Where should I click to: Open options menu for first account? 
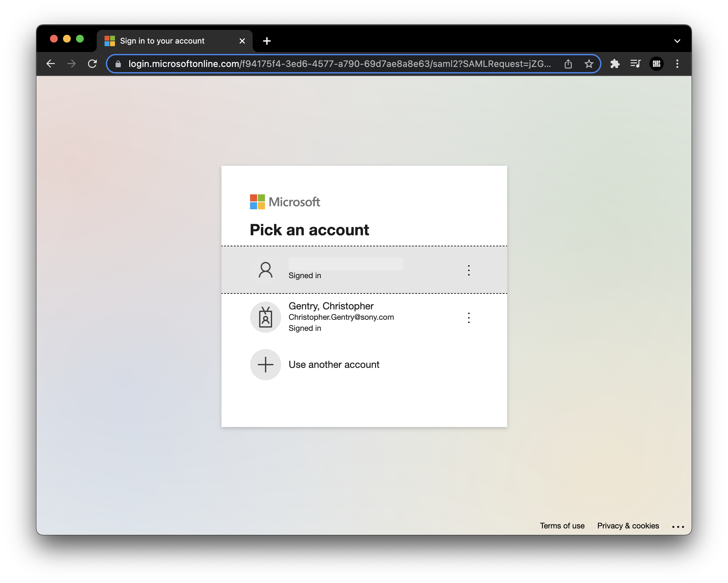click(469, 270)
